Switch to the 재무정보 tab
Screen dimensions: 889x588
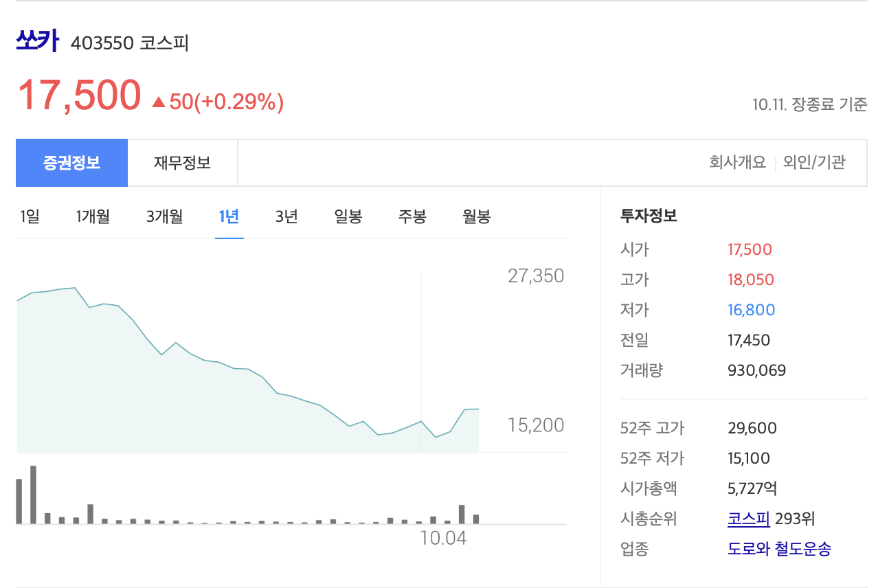(x=182, y=162)
